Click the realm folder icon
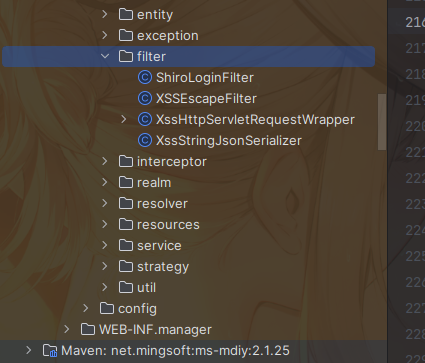Viewport: 425px width, 363px height. (126, 182)
